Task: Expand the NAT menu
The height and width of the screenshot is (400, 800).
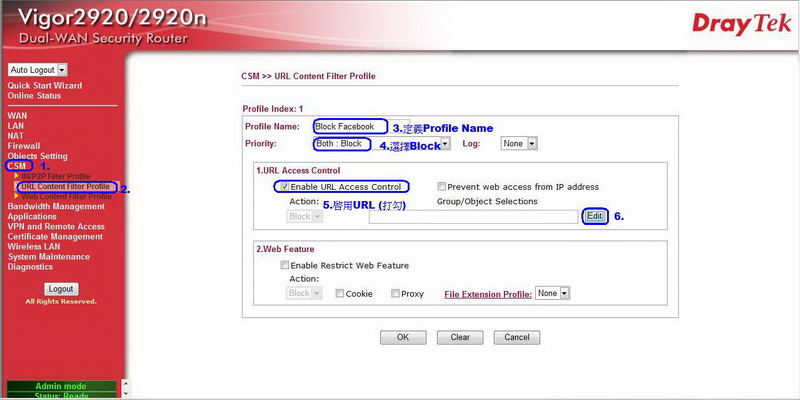Action: pos(15,136)
